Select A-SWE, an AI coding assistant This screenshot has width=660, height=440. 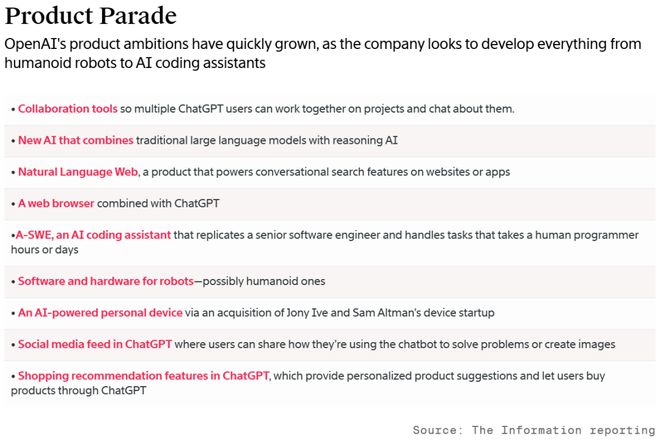(93, 235)
